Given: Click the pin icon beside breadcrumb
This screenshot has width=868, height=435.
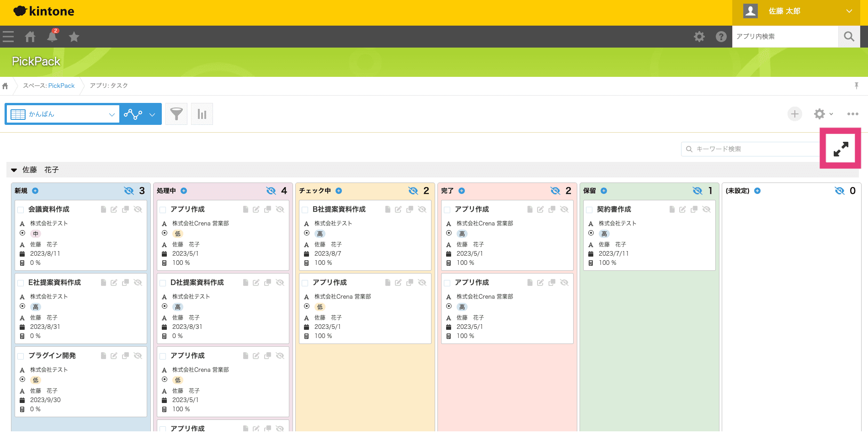Looking at the screenshot, I should [857, 86].
